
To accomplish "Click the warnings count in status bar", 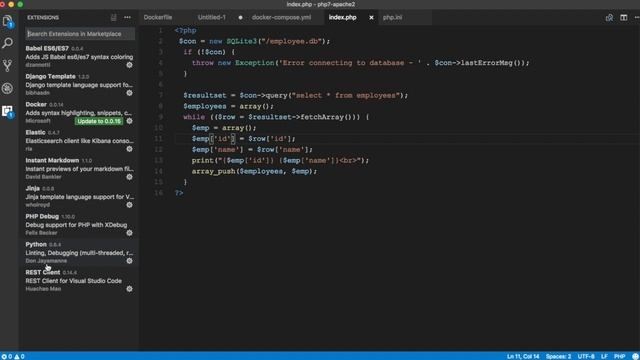I will click(x=20, y=356).
